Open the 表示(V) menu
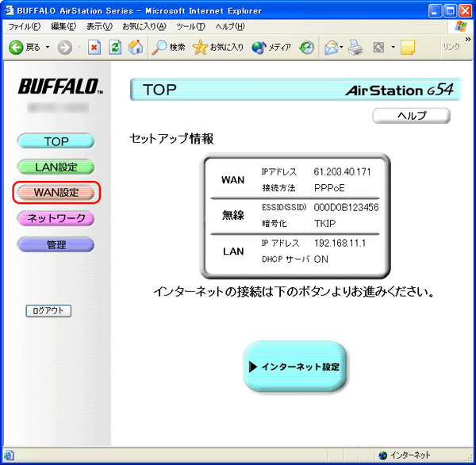Image resolution: width=476 pixels, height=465 pixels. [99, 27]
